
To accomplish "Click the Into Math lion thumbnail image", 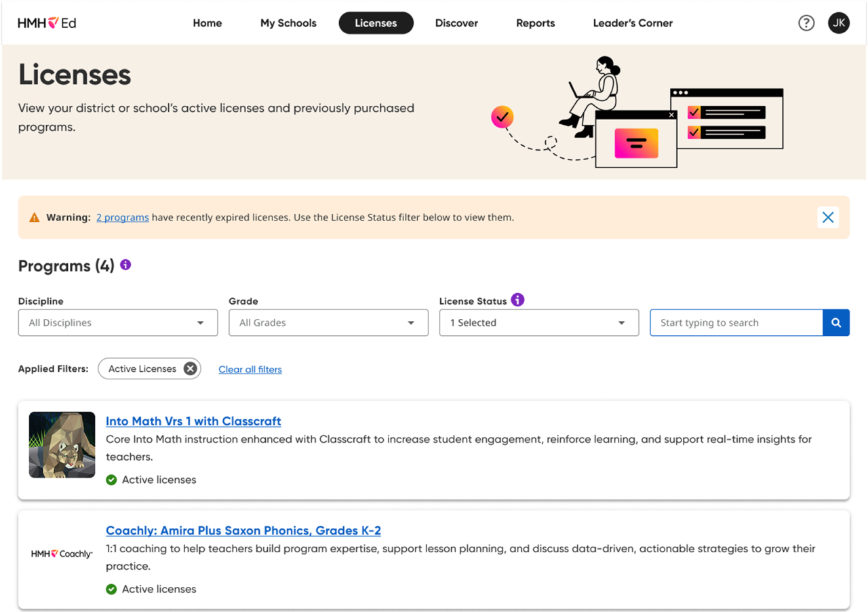I will tap(62, 445).
